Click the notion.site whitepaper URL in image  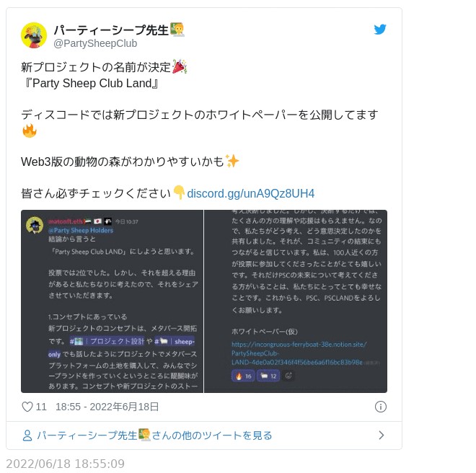click(299, 353)
